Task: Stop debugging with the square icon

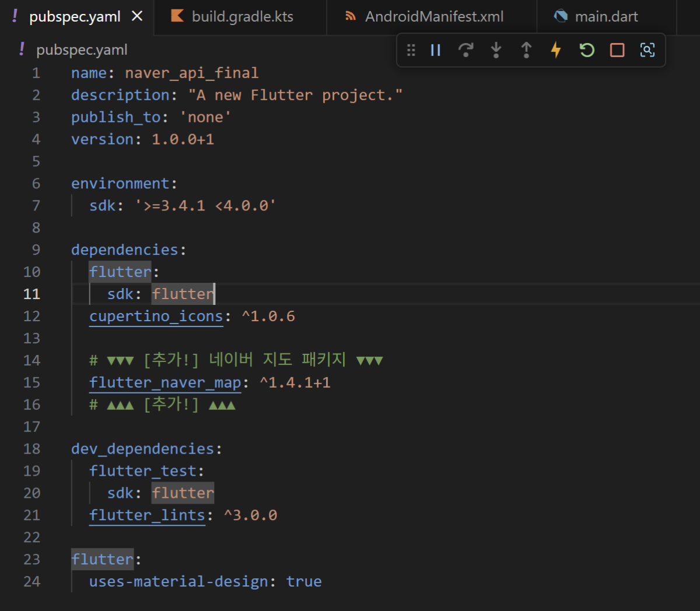Action: pos(617,50)
